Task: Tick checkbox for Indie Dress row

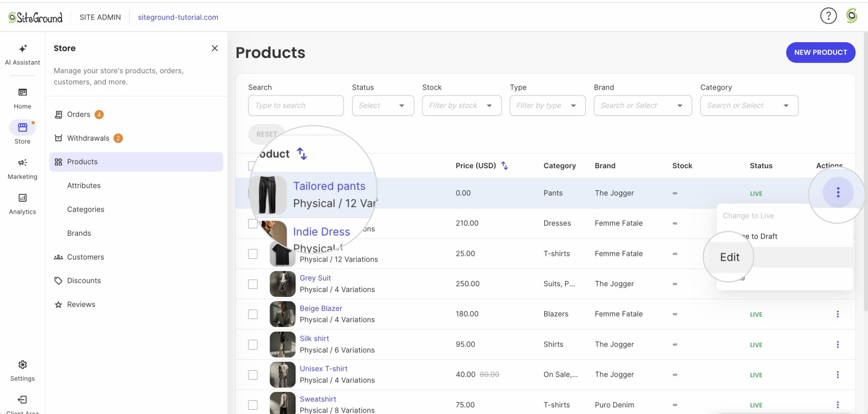Action: (x=253, y=224)
